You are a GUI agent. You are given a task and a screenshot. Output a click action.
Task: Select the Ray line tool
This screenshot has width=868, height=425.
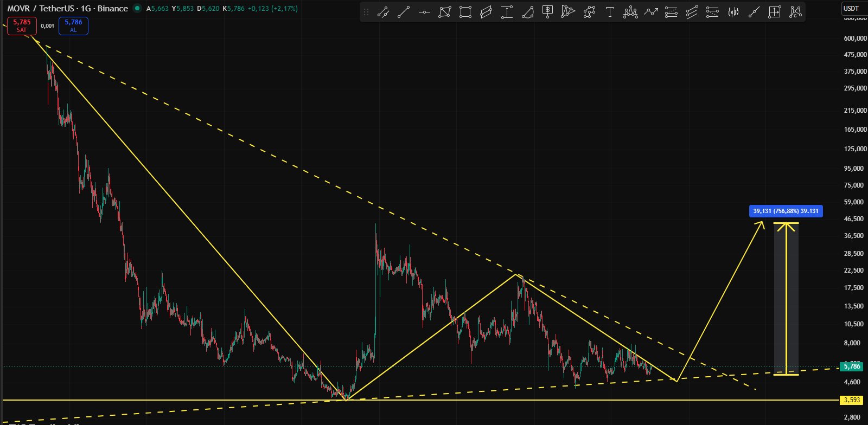click(x=754, y=12)
